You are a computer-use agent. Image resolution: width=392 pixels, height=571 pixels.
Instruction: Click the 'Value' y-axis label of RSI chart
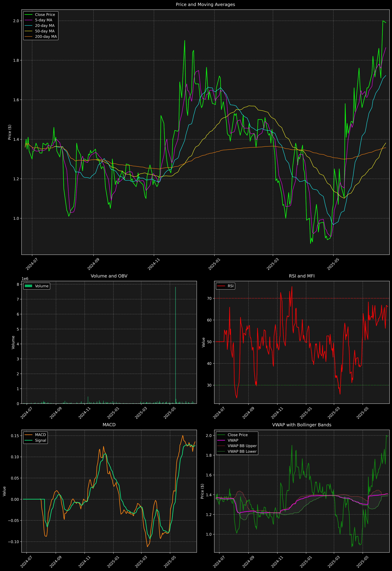click(x=203, y=342)
